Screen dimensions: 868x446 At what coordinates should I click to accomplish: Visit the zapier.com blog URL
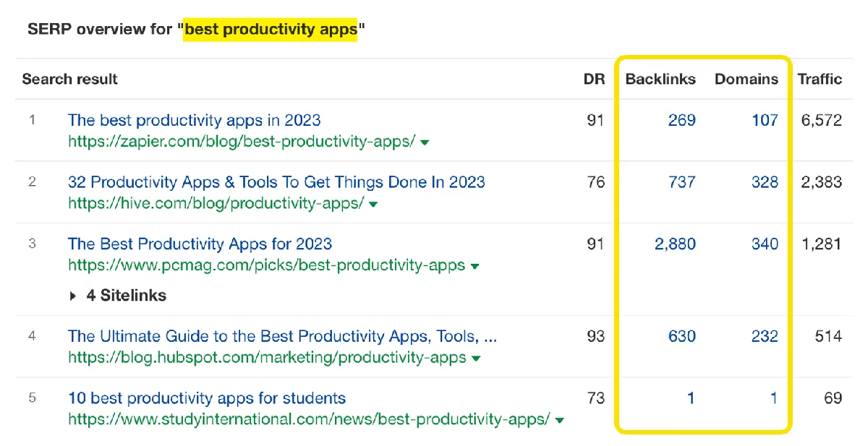pos(242,142)
